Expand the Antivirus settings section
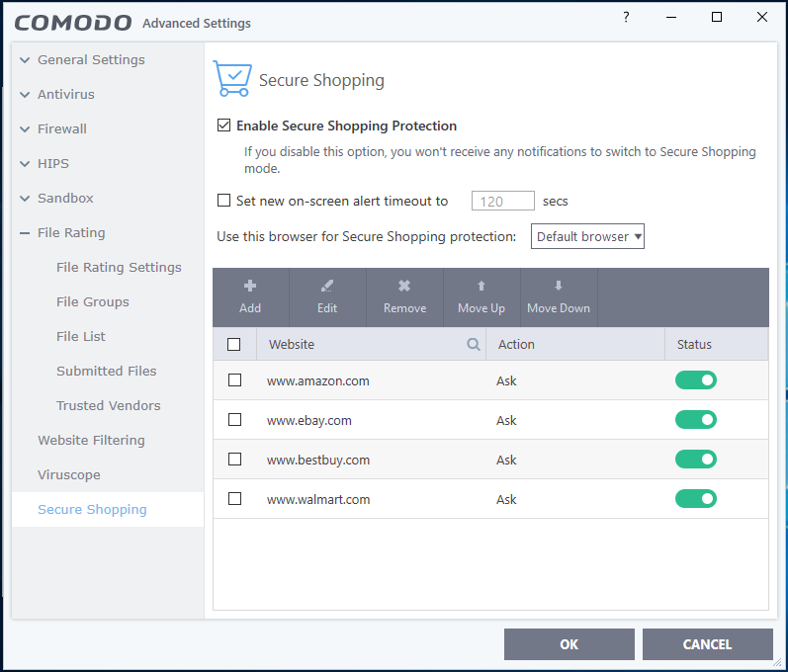This screenshot has width=788, height=672. (x=25, y=95)
